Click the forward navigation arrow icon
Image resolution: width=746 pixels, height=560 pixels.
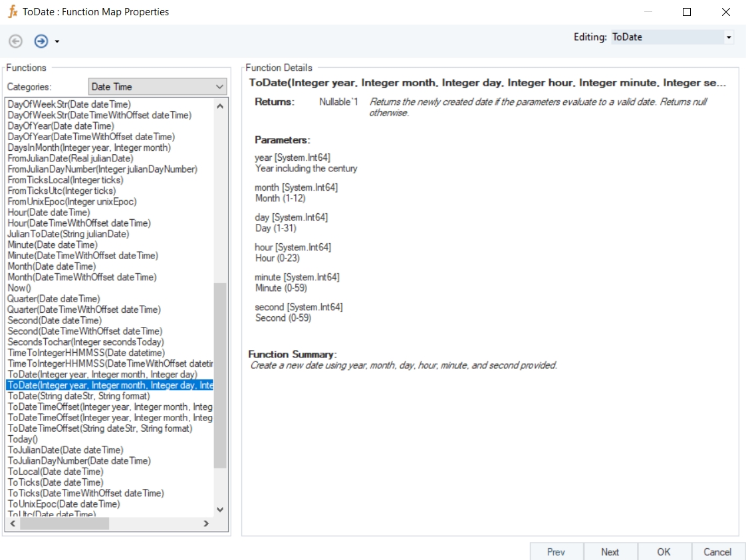pyautogui.click(x=41, y=41)
